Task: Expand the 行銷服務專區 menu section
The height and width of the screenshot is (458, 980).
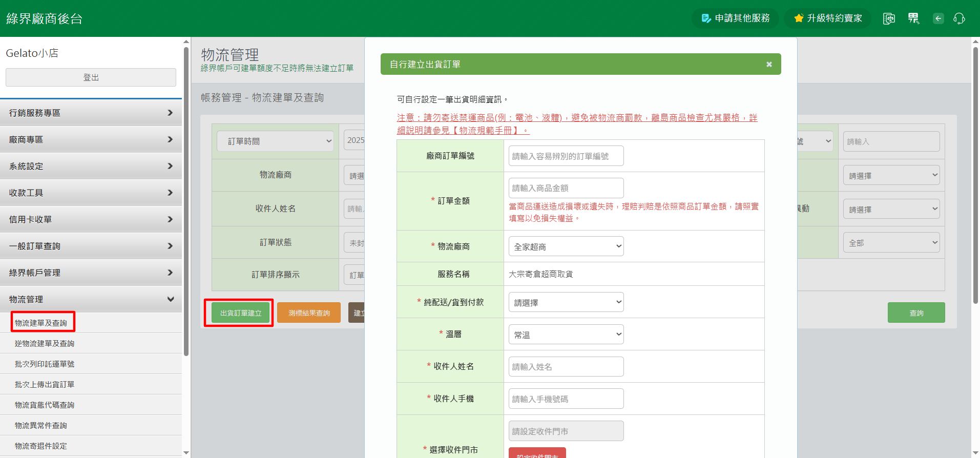Action: pos(91,113)
